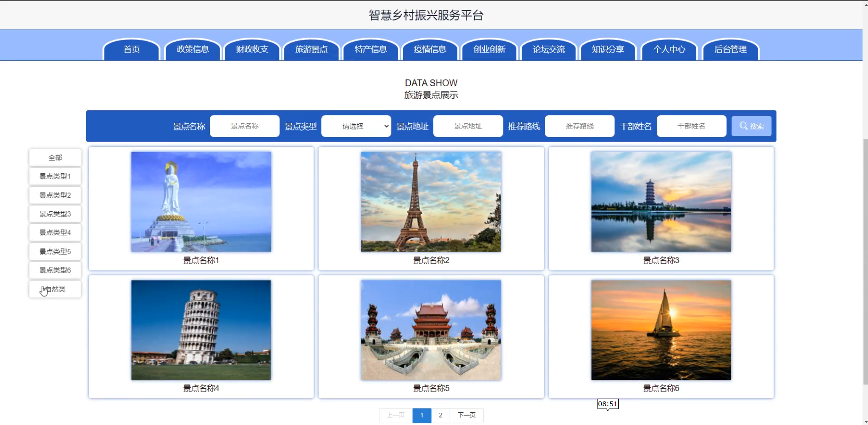Click the 下一页 next page button
This screenshot has height=425, width=868.
[x=467, y=415]
